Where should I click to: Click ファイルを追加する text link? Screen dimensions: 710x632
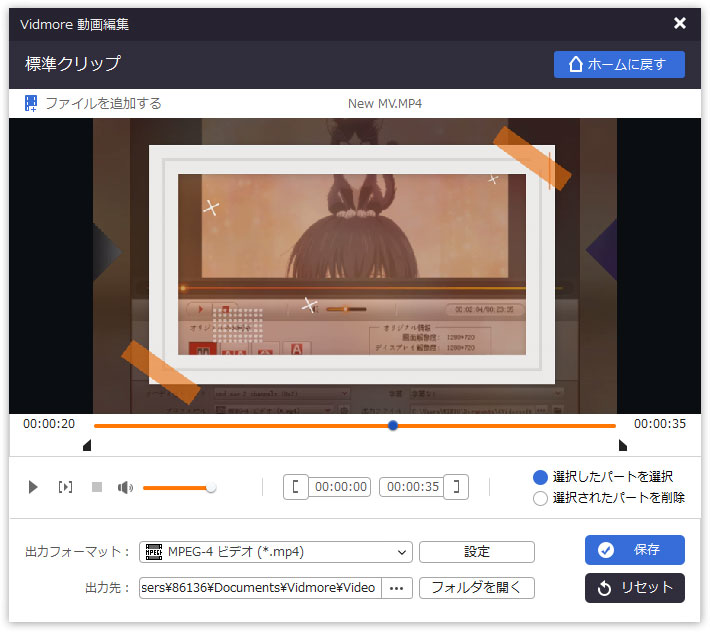click(x=104, y=103)
